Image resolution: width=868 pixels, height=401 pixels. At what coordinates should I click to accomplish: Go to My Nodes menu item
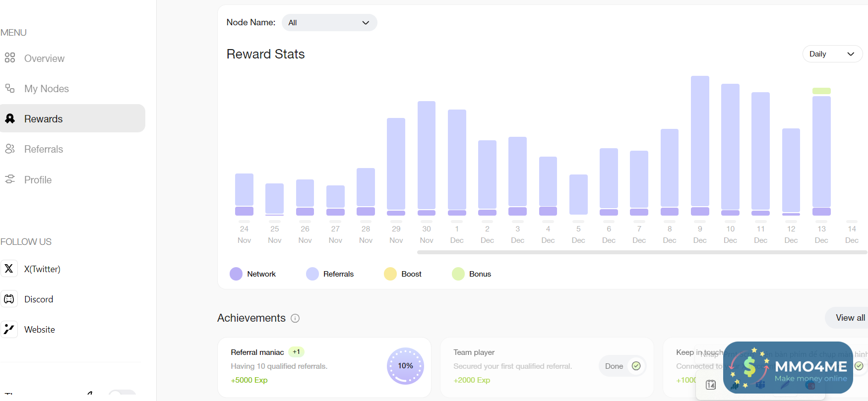click(x=47, y=89)
